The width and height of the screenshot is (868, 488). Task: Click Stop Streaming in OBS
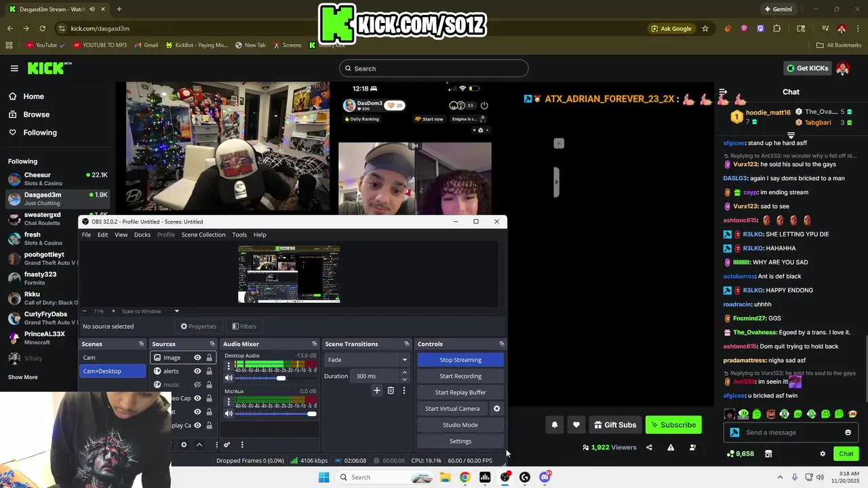click(460, 360)
